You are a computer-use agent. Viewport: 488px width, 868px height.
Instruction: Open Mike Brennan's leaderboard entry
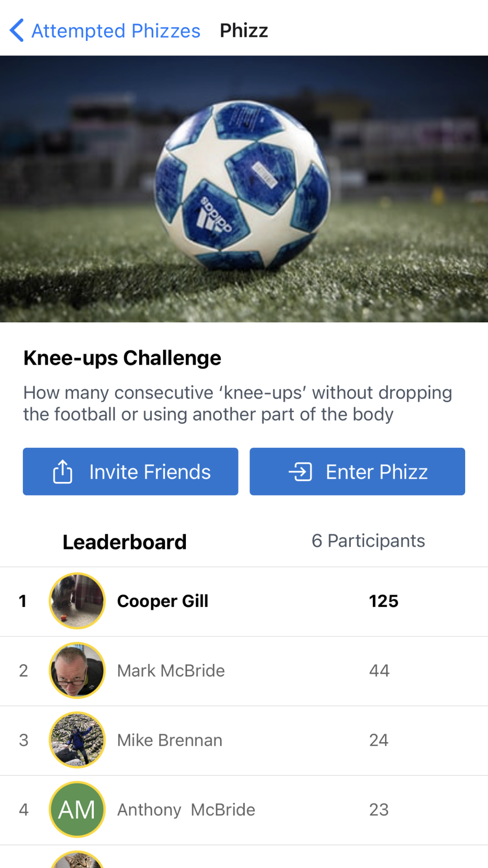click(169, 740)
